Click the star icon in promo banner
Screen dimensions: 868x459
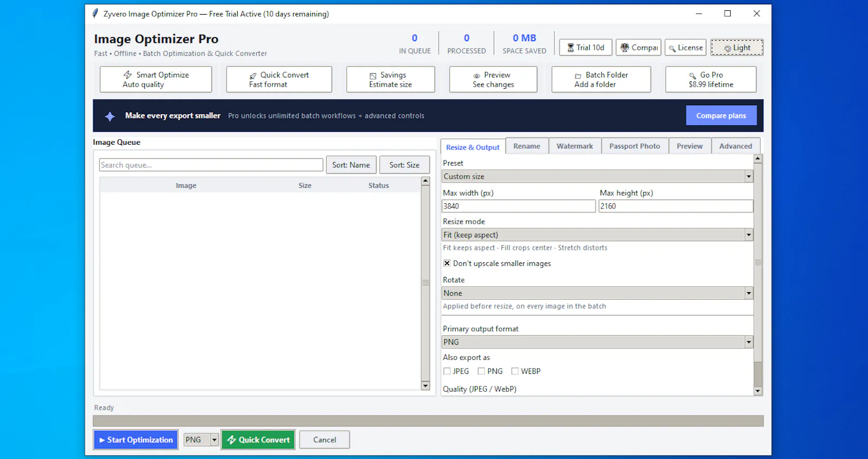(110, 116)
